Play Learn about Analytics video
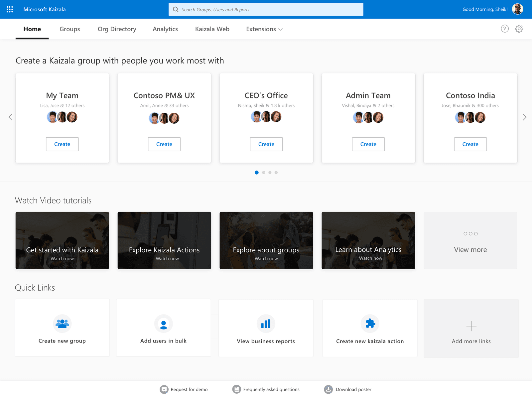This screenshot has width=532, height=398. click(x=368, y=240)
